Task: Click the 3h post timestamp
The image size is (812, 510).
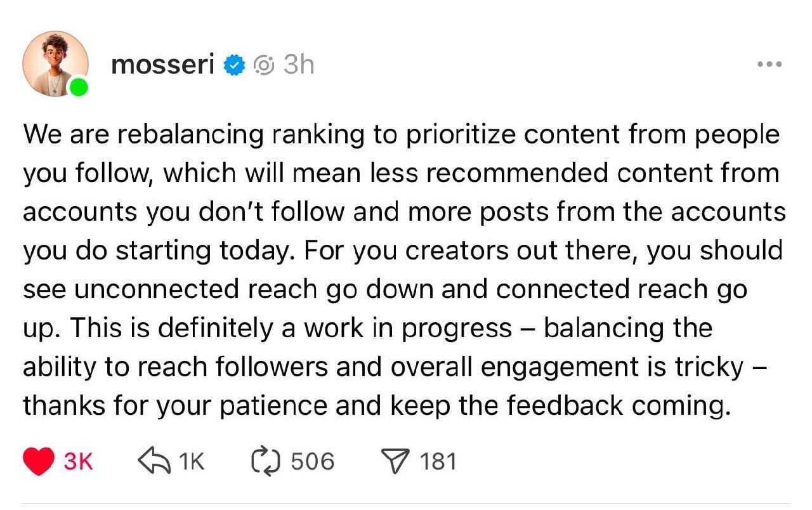Action: [298, 65]
